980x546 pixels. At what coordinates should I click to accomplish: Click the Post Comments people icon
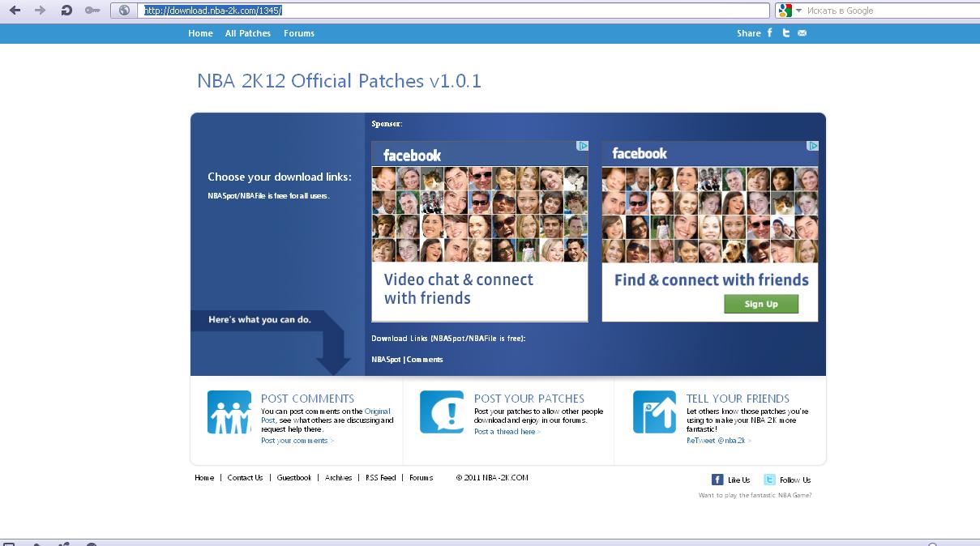(x=229, y=412)
